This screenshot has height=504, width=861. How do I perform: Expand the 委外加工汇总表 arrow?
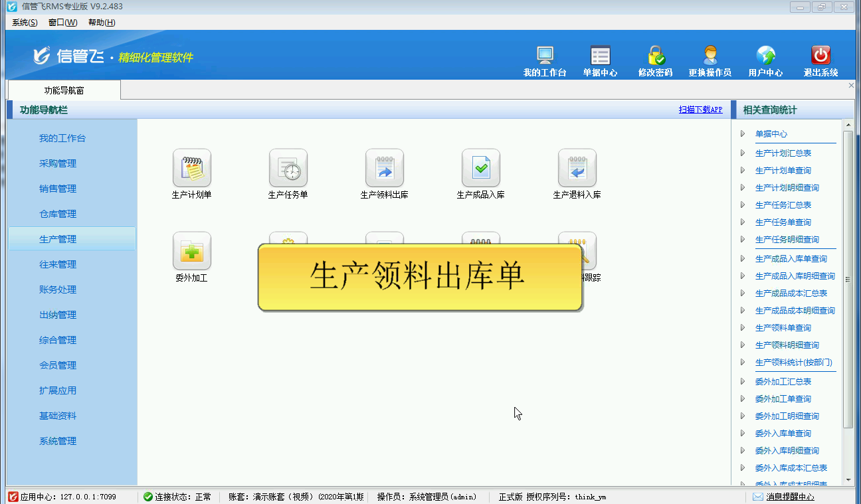click(x=743, y=381)
